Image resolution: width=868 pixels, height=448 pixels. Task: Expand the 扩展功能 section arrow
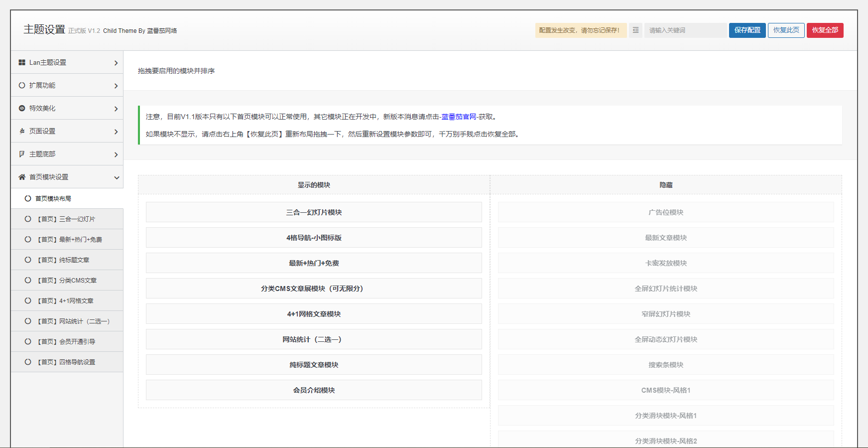click(116, 86)
